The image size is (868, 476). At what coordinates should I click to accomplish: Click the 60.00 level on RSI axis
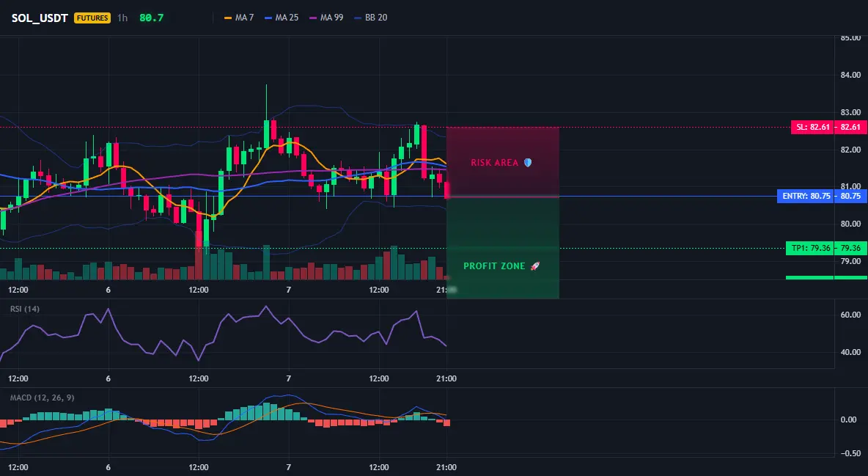click(x=850, y=315)
